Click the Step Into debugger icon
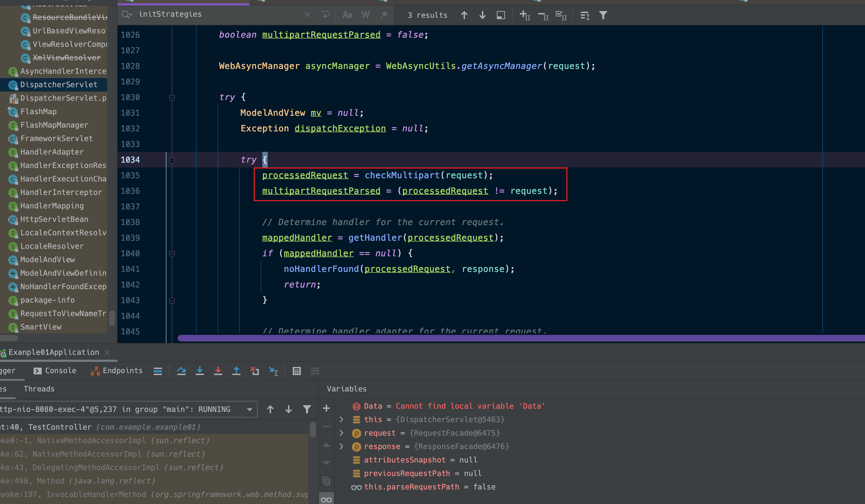The image size is (865, 504). (x=200, y=371)
